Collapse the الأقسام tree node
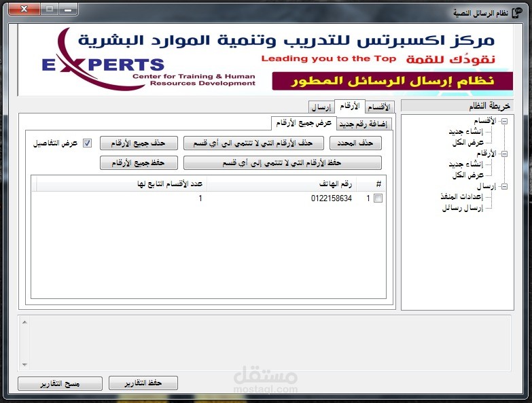This screenshot has width=532, height=403. (505, 121)
